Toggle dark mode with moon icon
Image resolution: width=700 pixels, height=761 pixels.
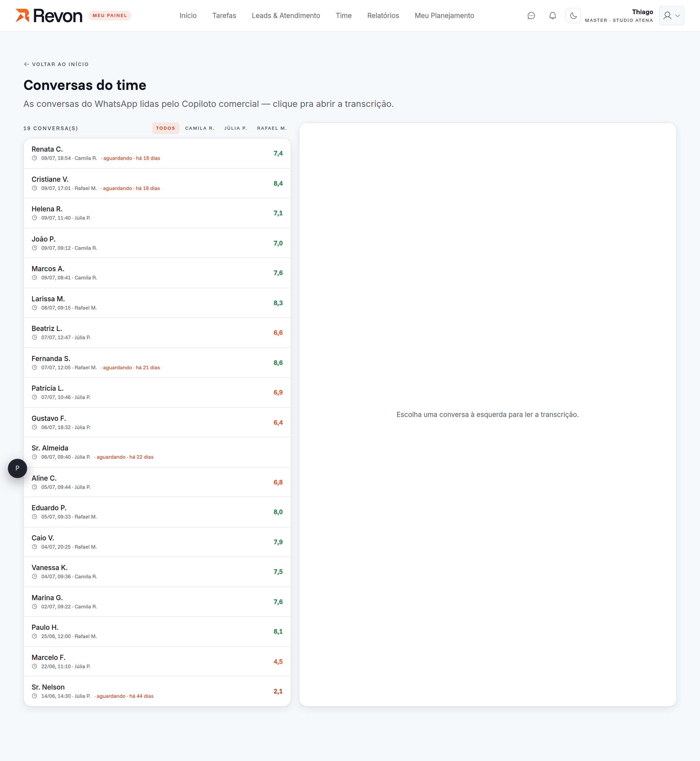tap(573, 16)
